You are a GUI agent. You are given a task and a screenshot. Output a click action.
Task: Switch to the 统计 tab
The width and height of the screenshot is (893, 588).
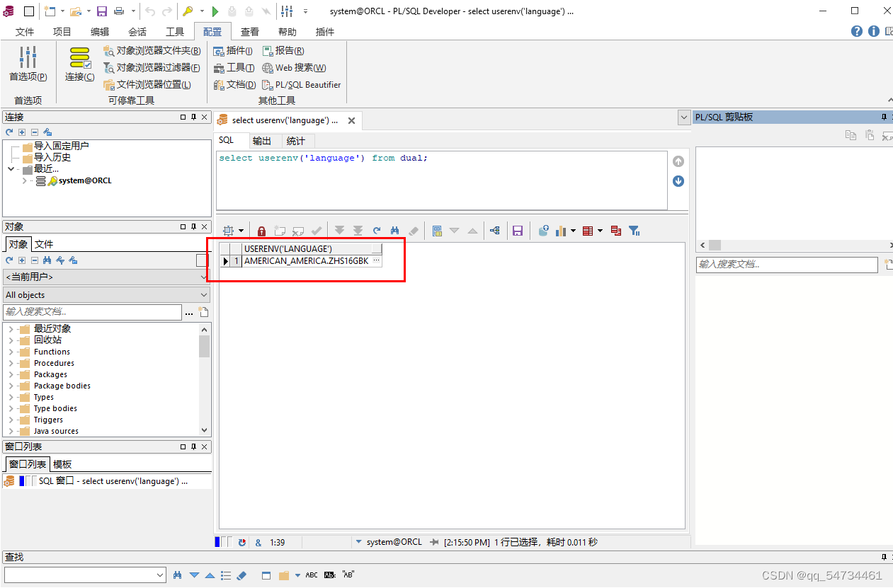pyautogui.click(x=296, y=141)
